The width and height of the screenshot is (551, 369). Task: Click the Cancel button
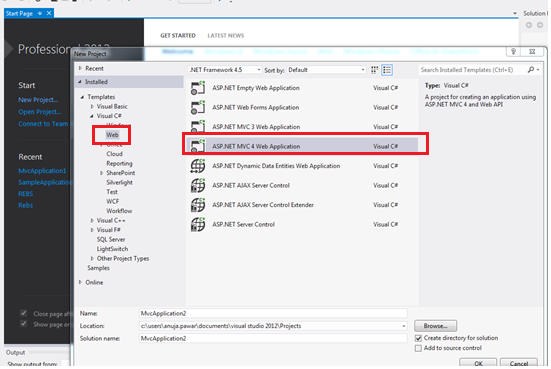(519, 363)
